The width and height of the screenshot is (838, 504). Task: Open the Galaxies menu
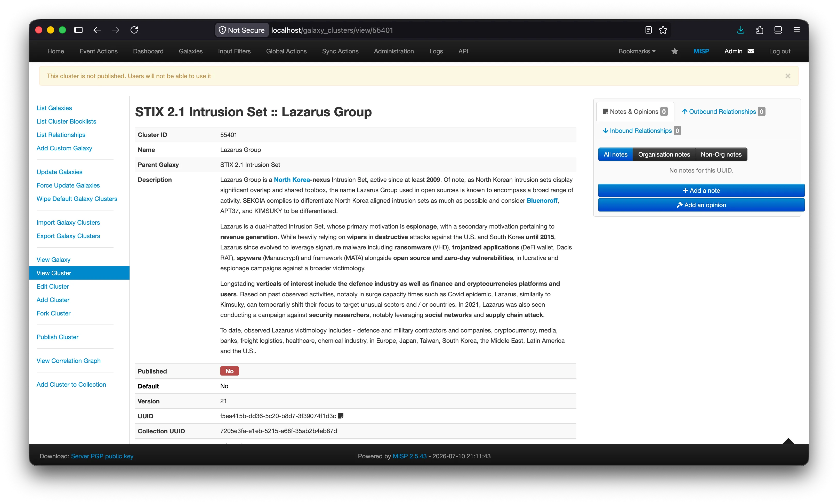[x=191, y=51]
